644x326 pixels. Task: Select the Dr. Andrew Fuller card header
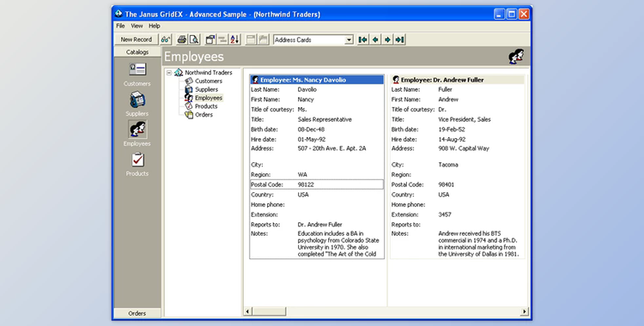pos(457,80)
